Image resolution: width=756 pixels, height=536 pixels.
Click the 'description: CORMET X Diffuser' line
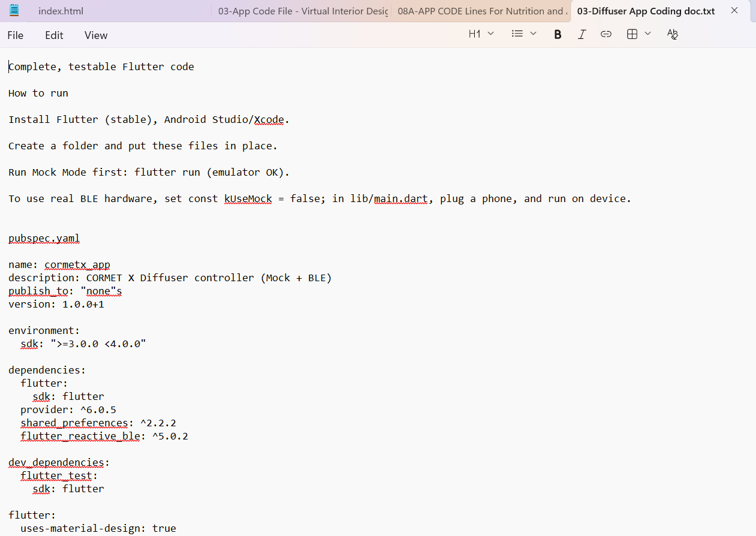point(170,278)
